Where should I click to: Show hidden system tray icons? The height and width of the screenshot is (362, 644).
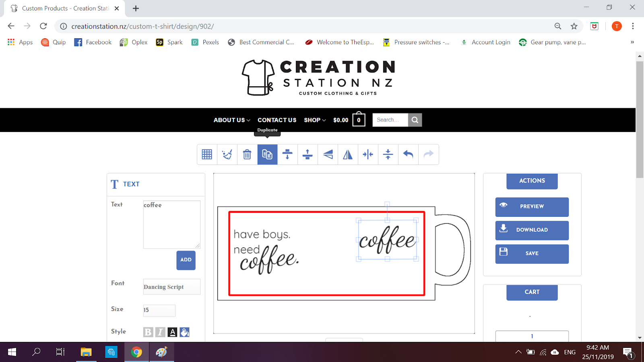518,352
